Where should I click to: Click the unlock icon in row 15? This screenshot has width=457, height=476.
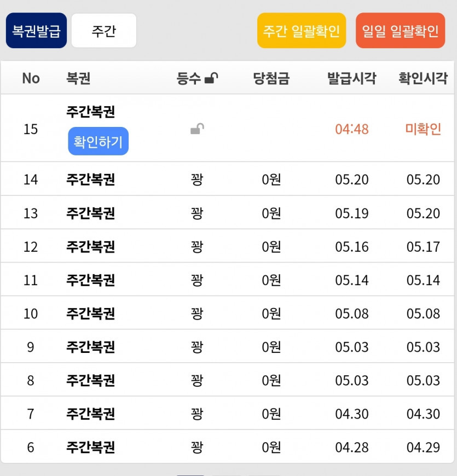click(198, 129)
